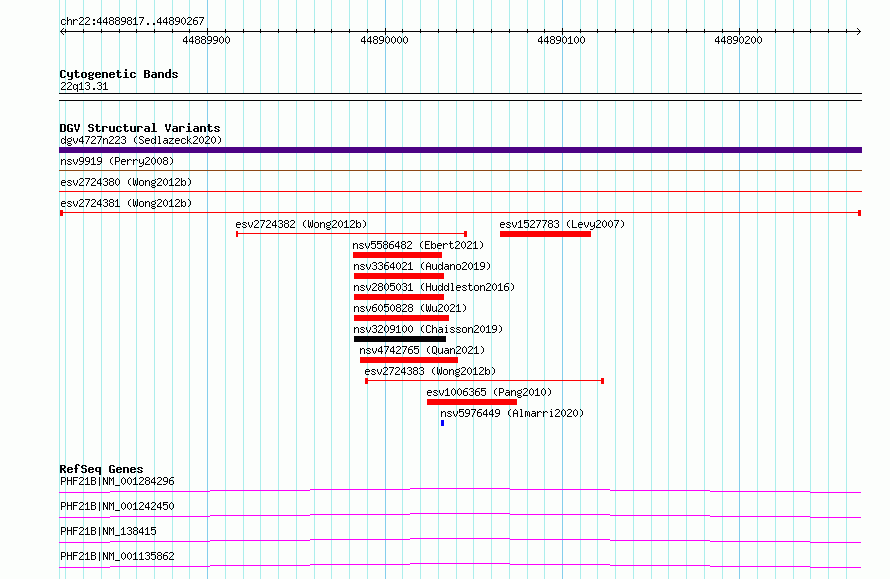This screenshot has height=579, width=890.
Task: Click the dgv4727n223 (Sedlazeck2020) variant label
Action: tap(141, 140)
